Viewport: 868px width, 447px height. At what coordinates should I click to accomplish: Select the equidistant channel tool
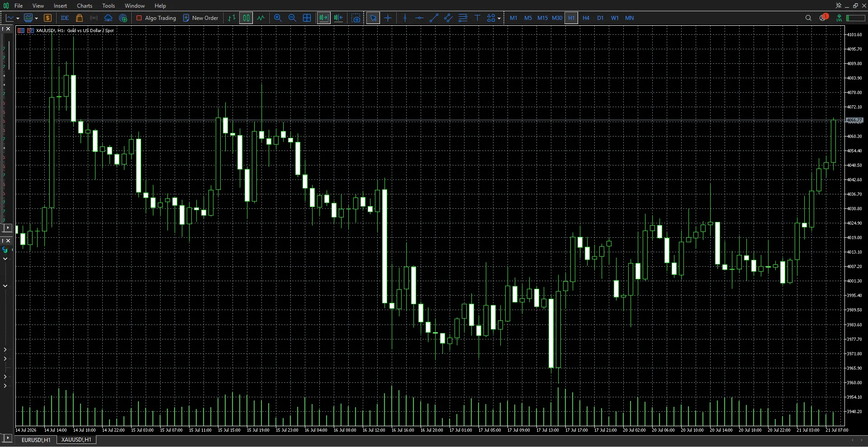pyautogui.click(x=448, y=18)
